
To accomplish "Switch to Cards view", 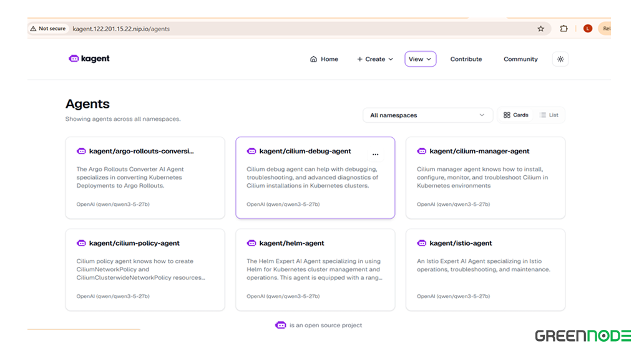I will coord(516,115).
